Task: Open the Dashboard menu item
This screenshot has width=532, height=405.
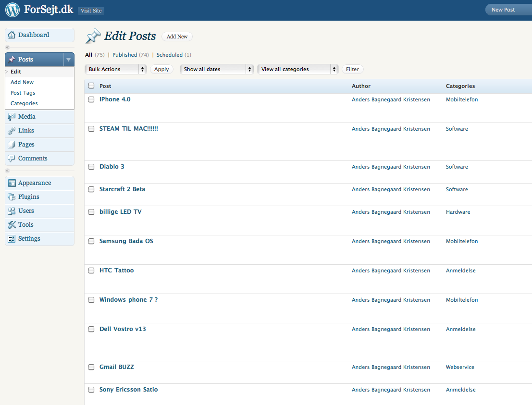Action: (x=40, y=35)
